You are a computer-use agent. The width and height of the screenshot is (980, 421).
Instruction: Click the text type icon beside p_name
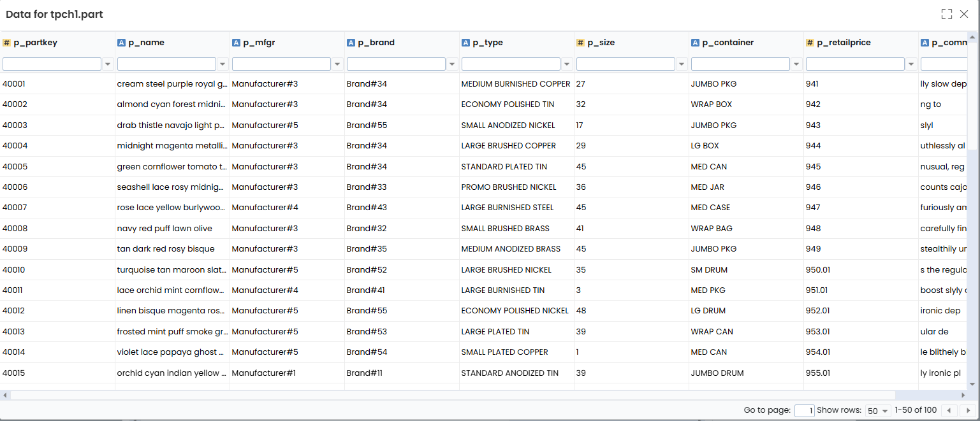pos(121,43)
